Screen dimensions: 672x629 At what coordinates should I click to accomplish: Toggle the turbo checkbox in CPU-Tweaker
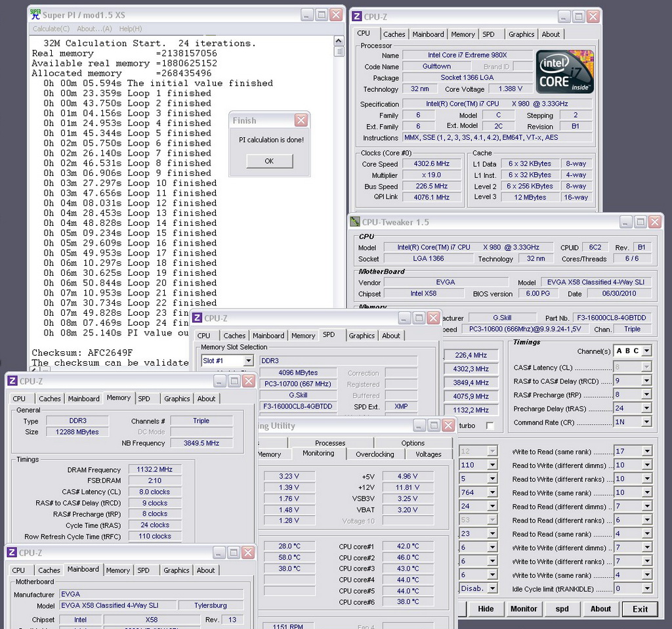[x=490, y=425]
